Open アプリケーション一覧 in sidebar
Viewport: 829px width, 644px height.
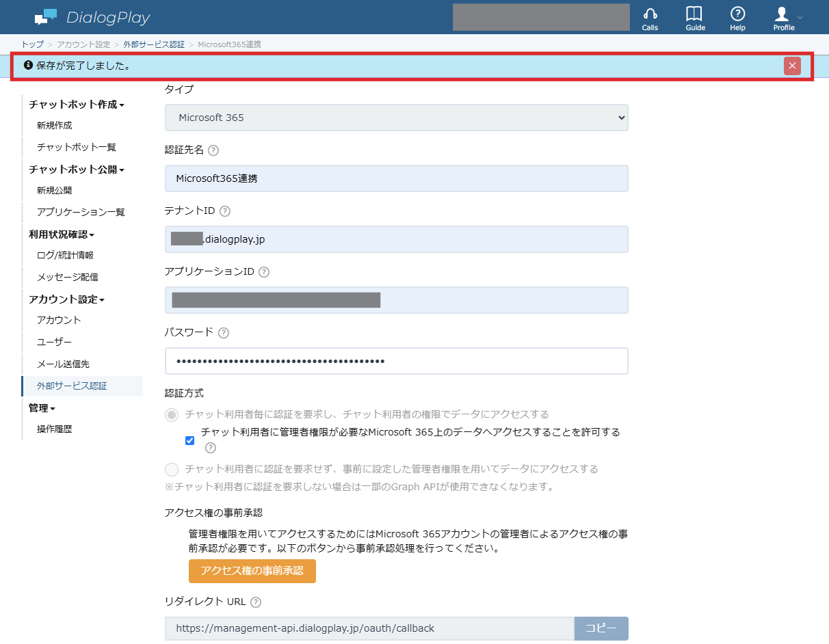[x=81, y=213]
